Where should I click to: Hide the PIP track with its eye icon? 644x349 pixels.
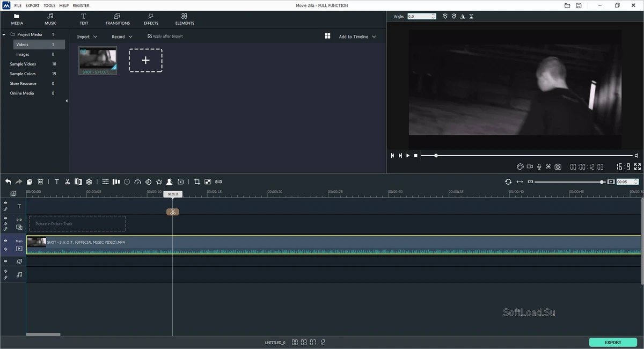pyautogui.click(x=5, y=219)
